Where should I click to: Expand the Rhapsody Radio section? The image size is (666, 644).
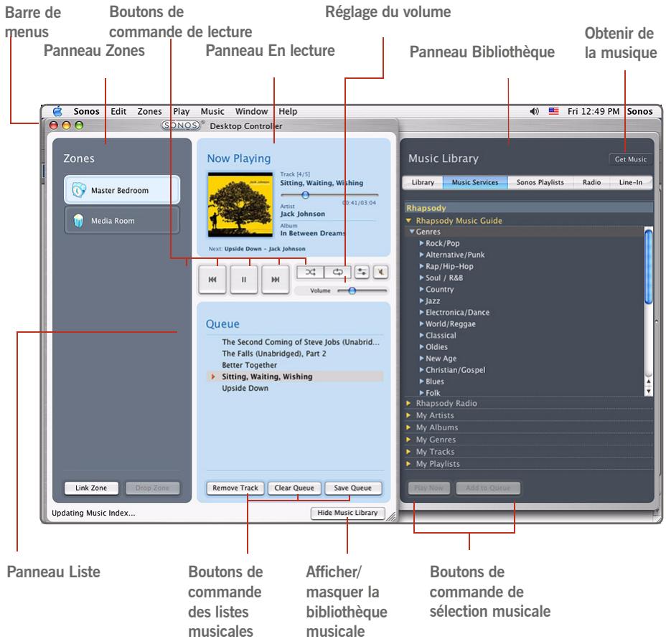click(x=408, y=403)
